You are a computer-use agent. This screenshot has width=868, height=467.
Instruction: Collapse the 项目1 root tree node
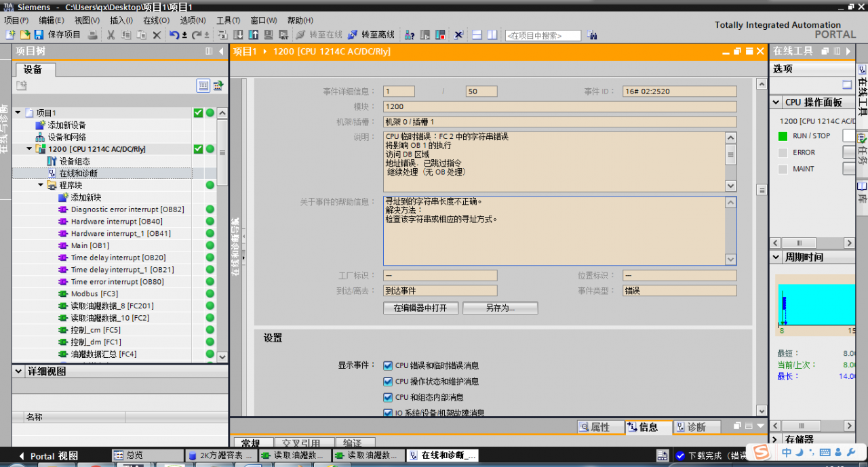coord(18,113)
